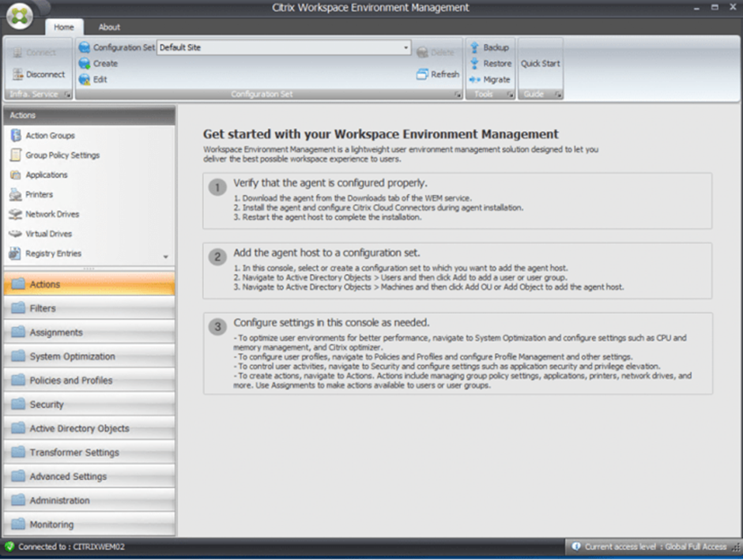
Task: Open the Transformer Settings pane
Action: pos(89,453)
